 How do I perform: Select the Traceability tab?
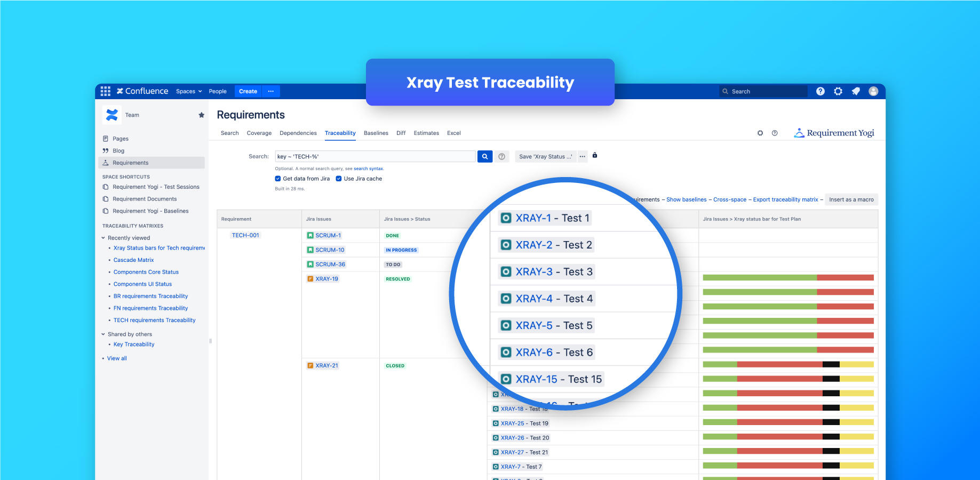340,133
